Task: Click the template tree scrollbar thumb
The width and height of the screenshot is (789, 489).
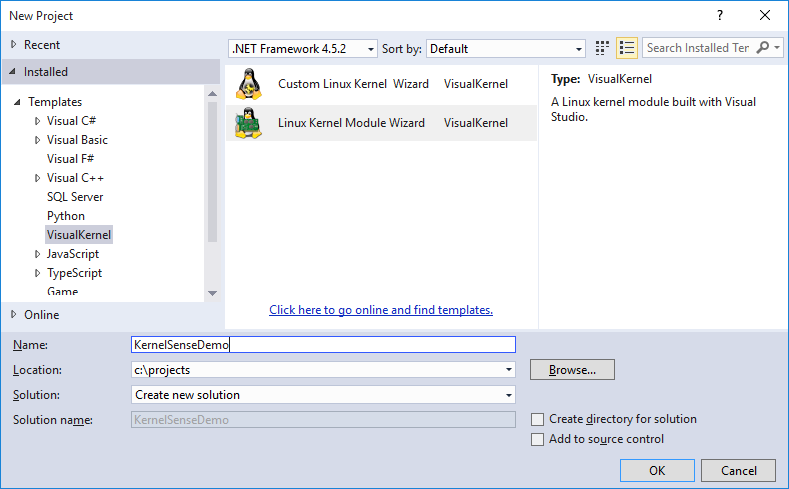Action: pyautogui.click(x=212, y=172)
